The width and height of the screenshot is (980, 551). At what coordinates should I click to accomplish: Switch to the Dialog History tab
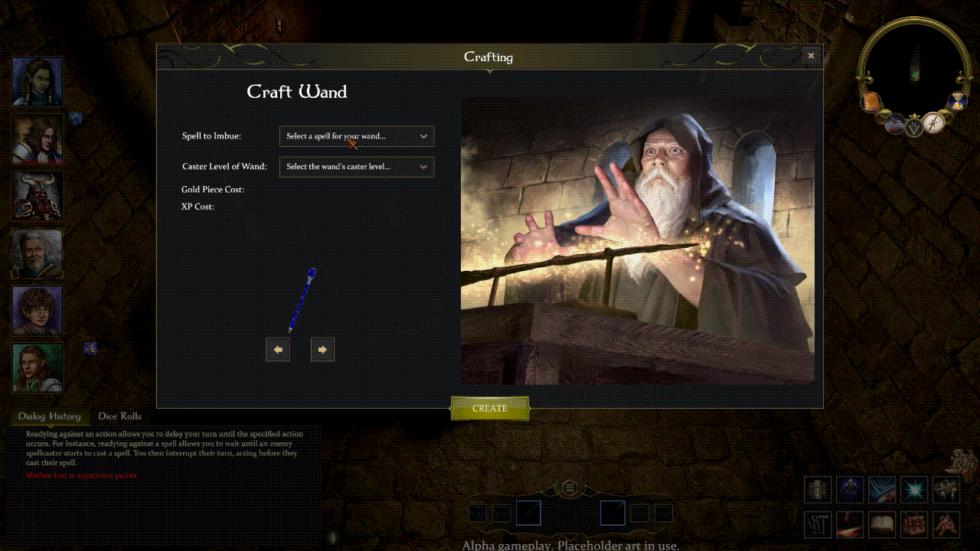(49, 416)
